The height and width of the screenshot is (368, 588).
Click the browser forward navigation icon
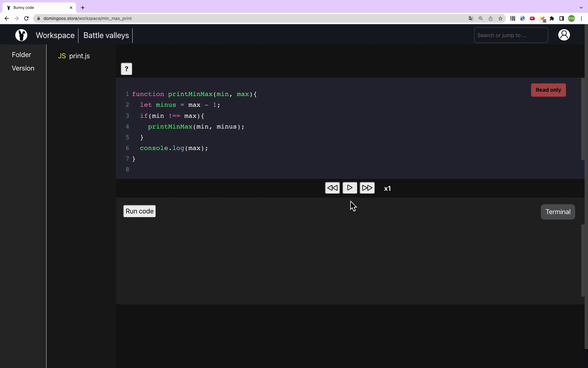point(16,18)
